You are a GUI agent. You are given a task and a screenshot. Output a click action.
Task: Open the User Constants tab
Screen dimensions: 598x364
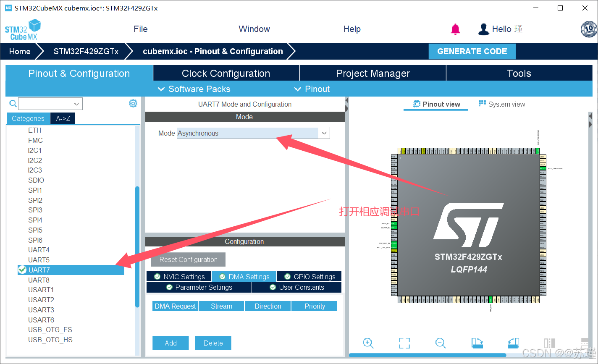coord(296,287)
